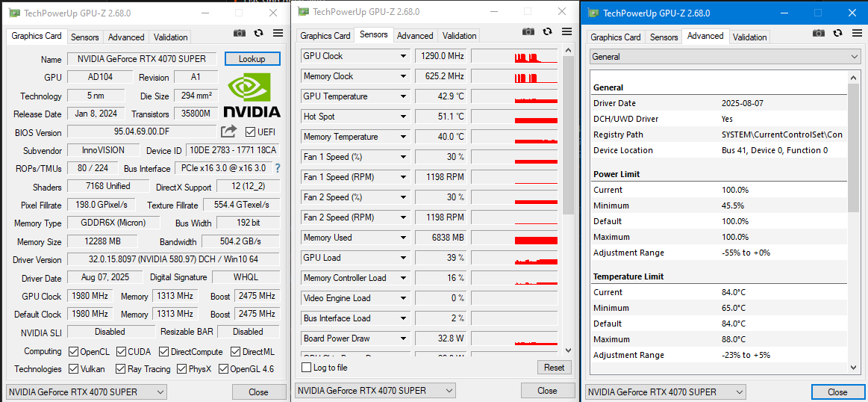Open the hamburger menu in Graphics Card window
868x402 pixels.
pos(278,34)
